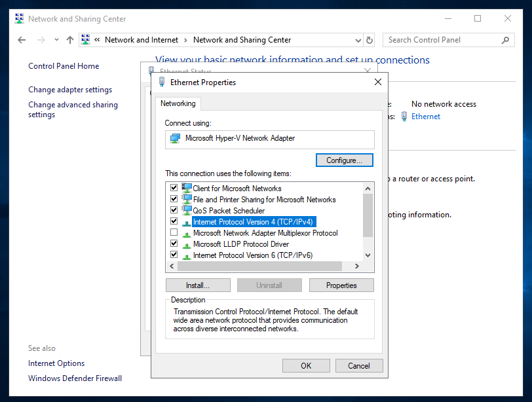Click the TCP/IPv6 protocol icon
Image resolution: width=532 pixels, height=402 pixels.
coord(186,256)
